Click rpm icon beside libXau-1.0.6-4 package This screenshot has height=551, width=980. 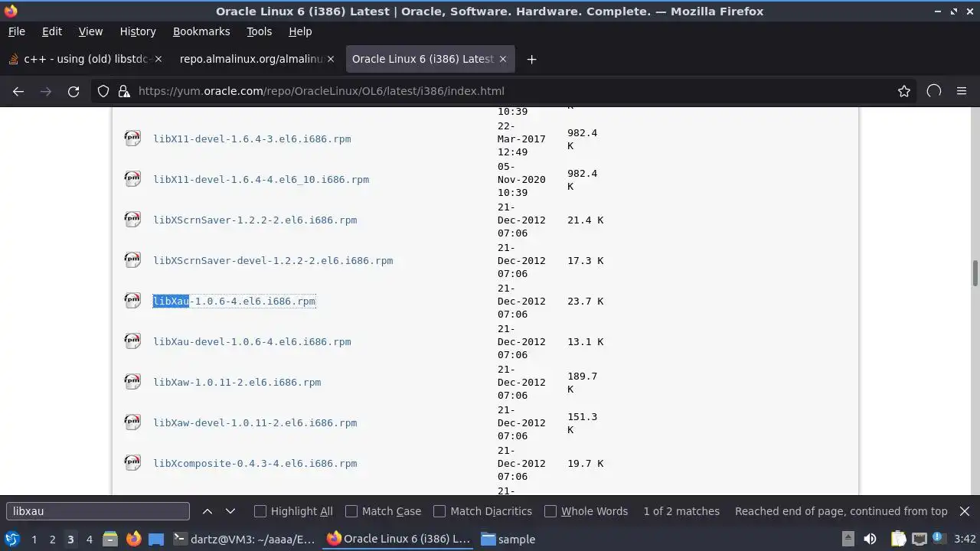pyautogui.click(x=132, y=300)
